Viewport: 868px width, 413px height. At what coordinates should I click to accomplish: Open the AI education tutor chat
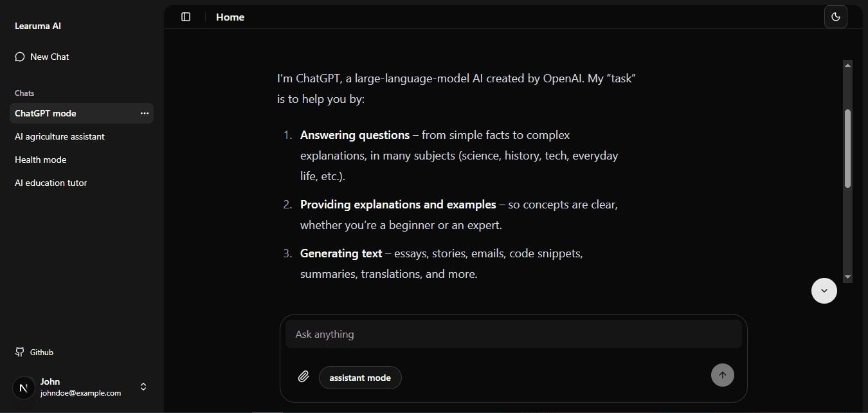51,183
